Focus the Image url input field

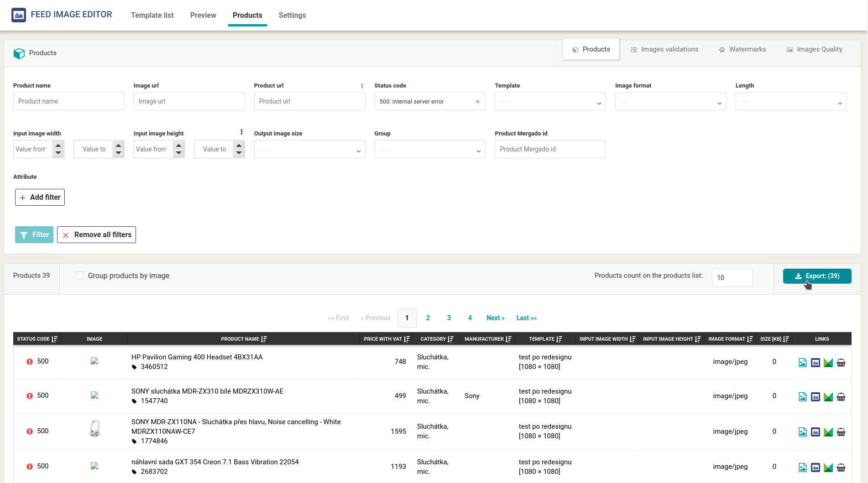click(x=189, y=101)
